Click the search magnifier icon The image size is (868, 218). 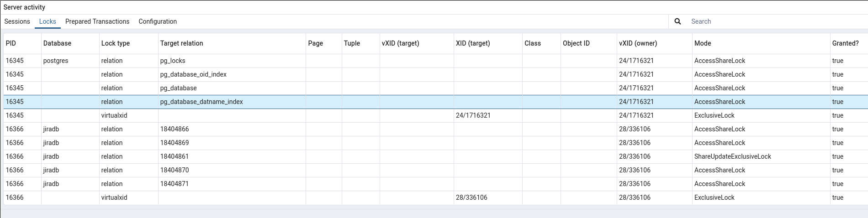pos(677,21)
